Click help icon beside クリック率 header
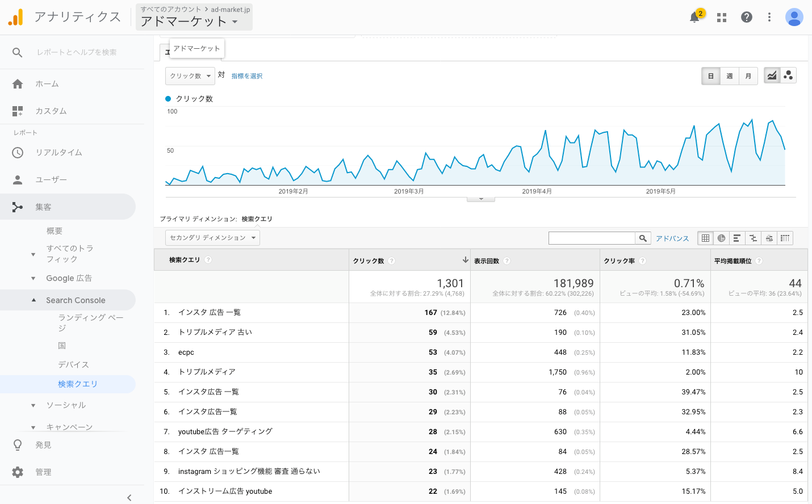 click(643, 261)
